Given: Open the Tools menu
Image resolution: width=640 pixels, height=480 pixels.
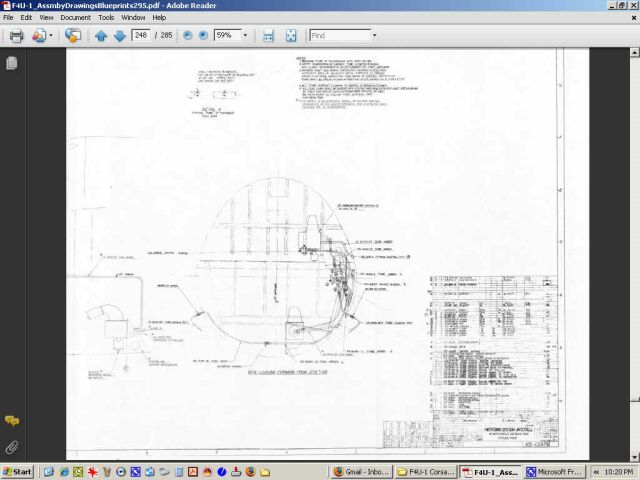Looking at the screenshot, I should [x=106, y=18].
